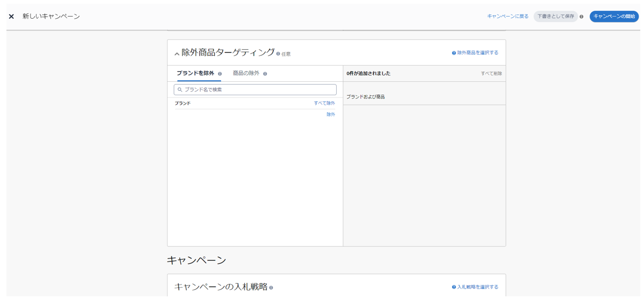
Task: Click 下書きとして保存 button
Action: [556, 17]
